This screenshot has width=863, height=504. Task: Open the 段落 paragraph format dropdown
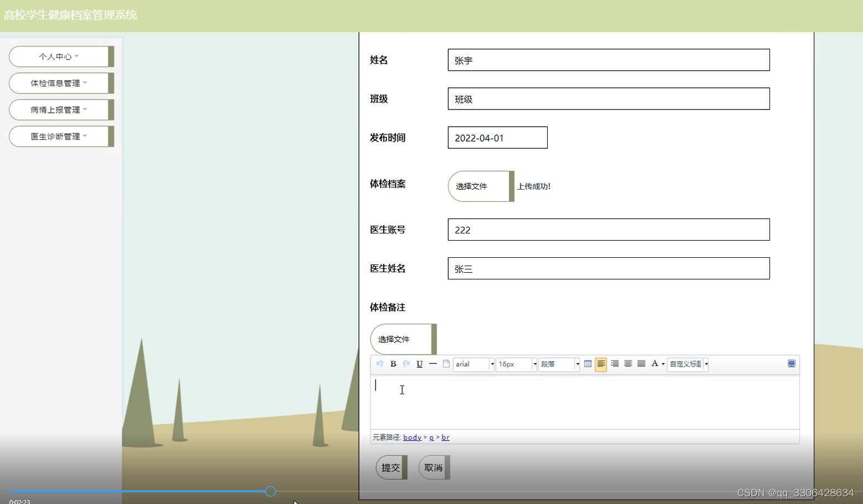pos(559,364)
